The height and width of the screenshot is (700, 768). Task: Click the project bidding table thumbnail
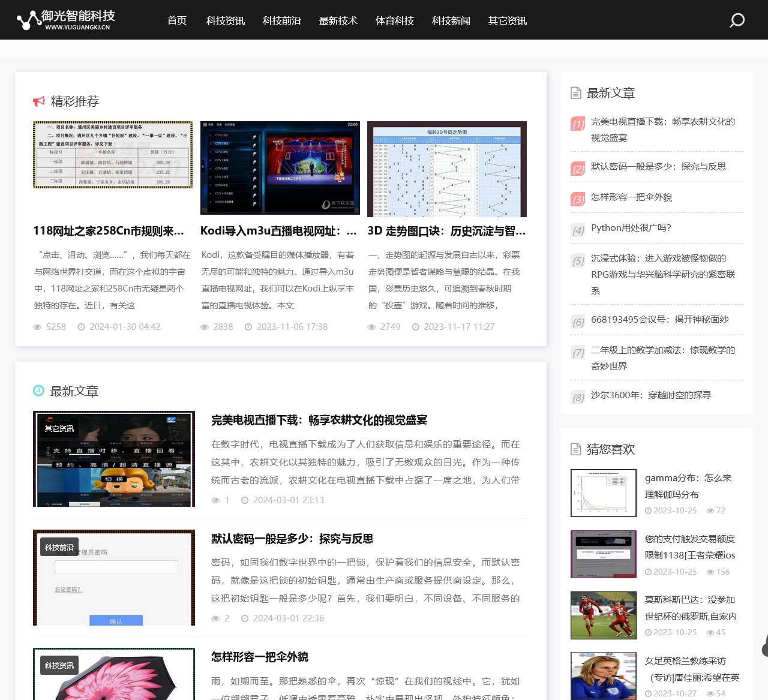pyautogui.click(x=113, y=155)
